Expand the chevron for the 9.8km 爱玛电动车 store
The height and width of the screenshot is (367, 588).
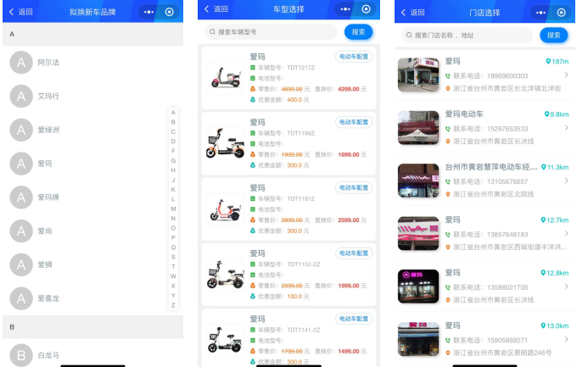[566, 128]
